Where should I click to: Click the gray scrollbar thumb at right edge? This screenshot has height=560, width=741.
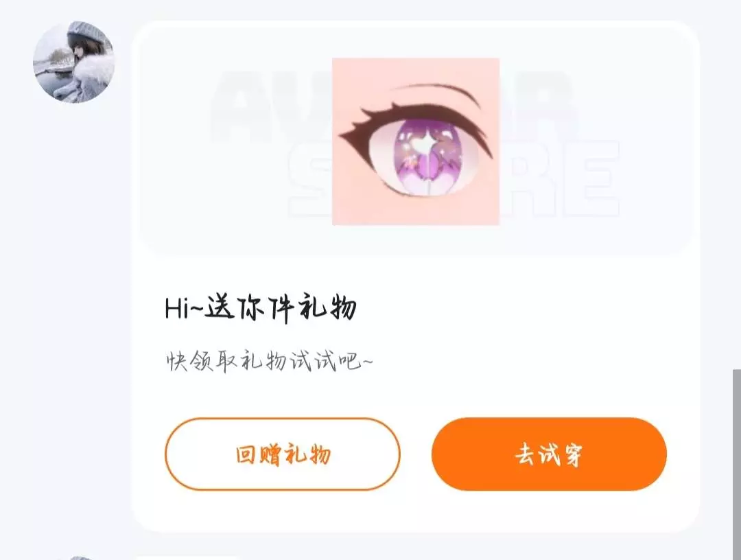737,465
